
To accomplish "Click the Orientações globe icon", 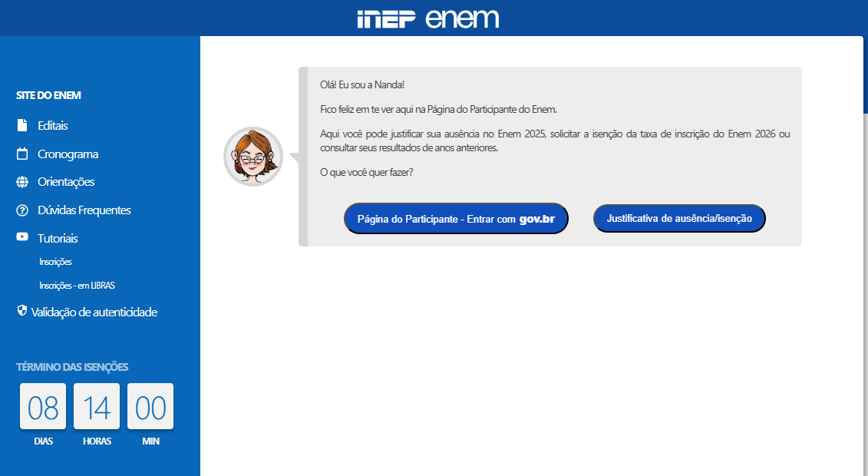I will 22,181.
